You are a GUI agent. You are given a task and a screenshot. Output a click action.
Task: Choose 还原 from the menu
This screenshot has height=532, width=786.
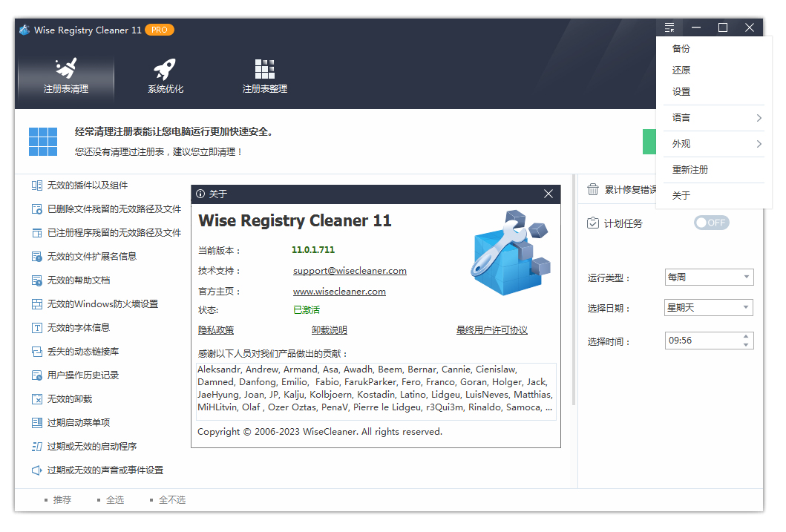click(x=681, y=70)
